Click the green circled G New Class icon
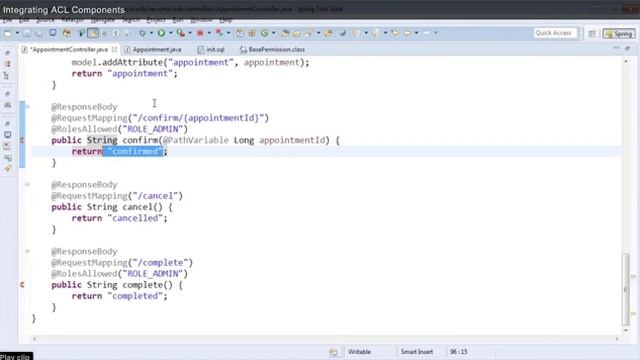Viewport: 640px width, 360px height. (x=265, y=33)
